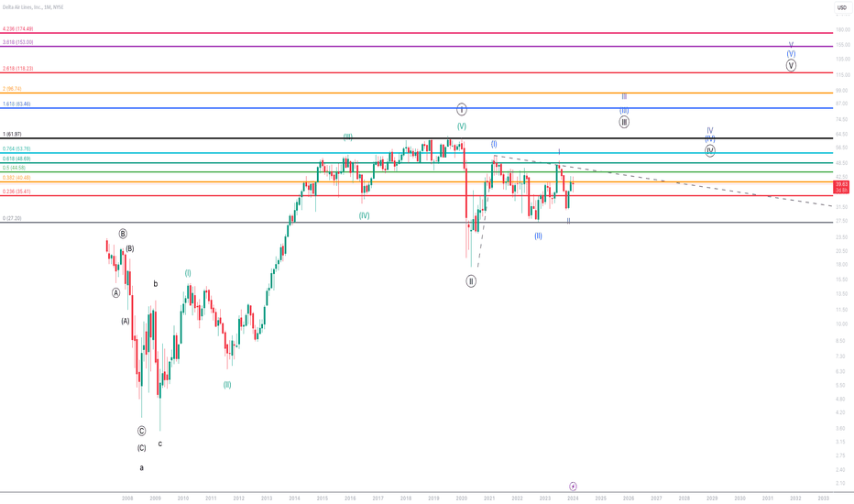The image size is (854, 504).
Task: Select the Delta Air Lines chart title
Action: click(x=33, y=7)
